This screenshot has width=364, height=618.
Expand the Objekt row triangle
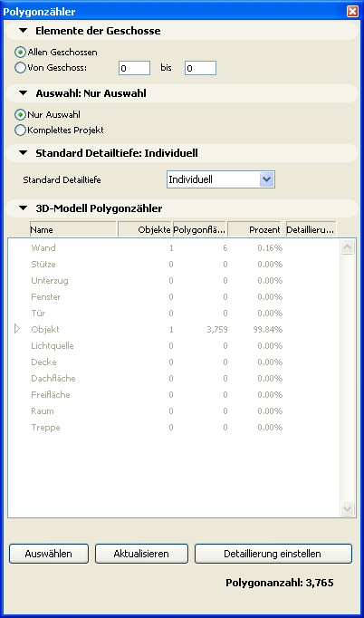17,329
